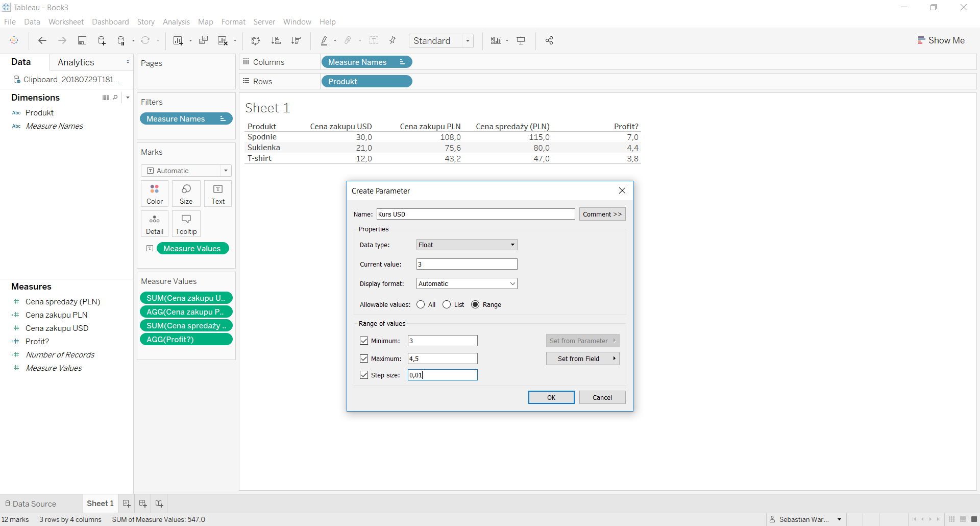
Task: Select the List allowable values option
Action: pyautogui.click(x=447, y=305)
